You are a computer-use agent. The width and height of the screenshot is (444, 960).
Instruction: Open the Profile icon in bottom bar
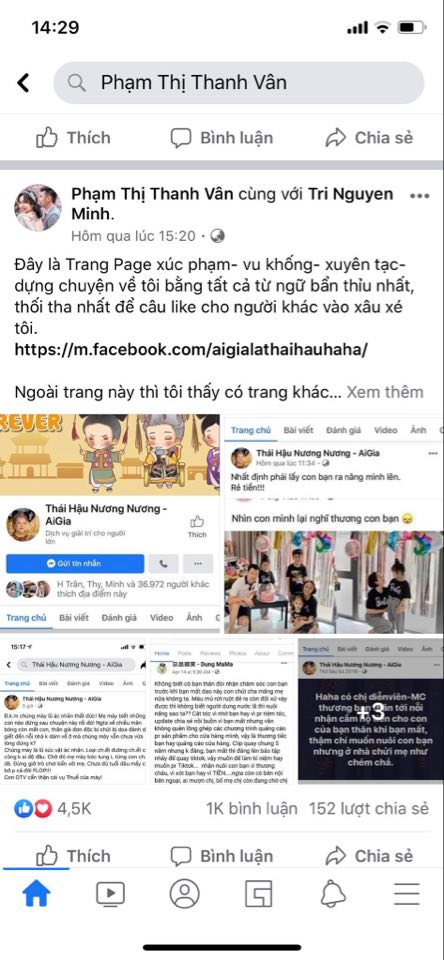tap(184, 894)
